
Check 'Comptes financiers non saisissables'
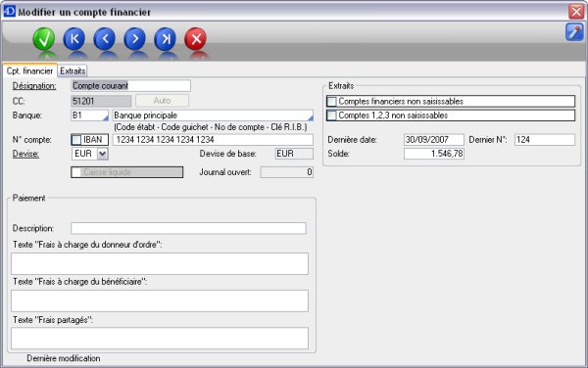click(331, 102)
